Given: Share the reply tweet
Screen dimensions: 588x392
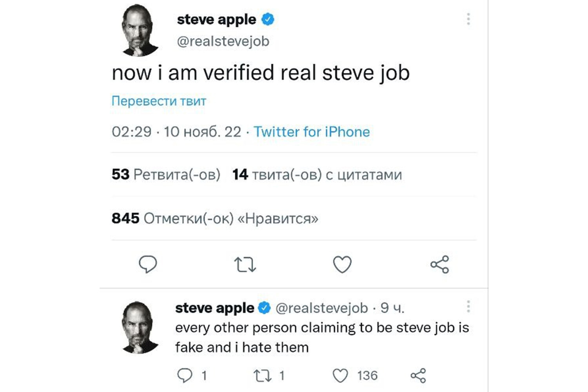Looking at the screenshot, I should [418, 376].
